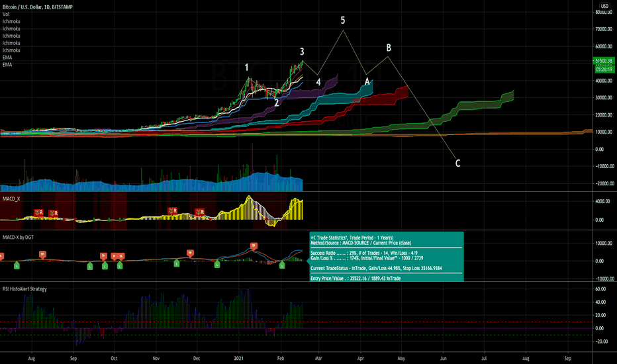Image resolution: width=617 pixels, height=364 pixels.
Task: Click the 05:26:19 bar countdown label
Action: coord(604,69)
